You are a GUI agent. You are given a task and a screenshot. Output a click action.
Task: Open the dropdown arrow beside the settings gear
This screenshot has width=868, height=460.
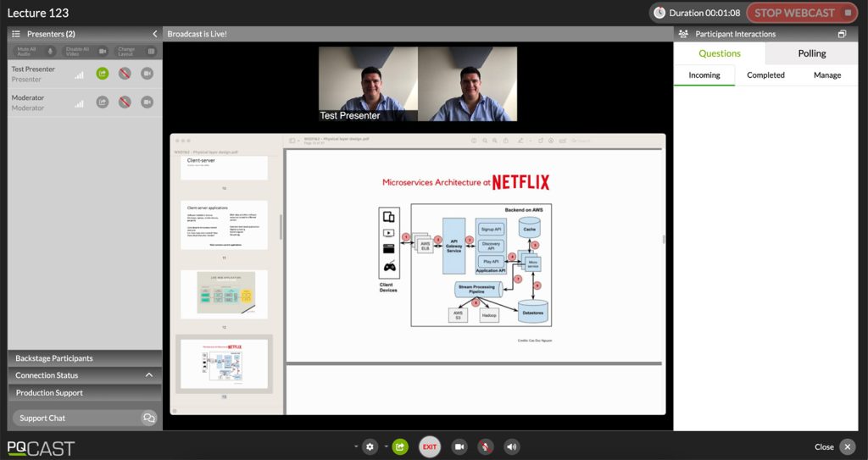[356, 446]
